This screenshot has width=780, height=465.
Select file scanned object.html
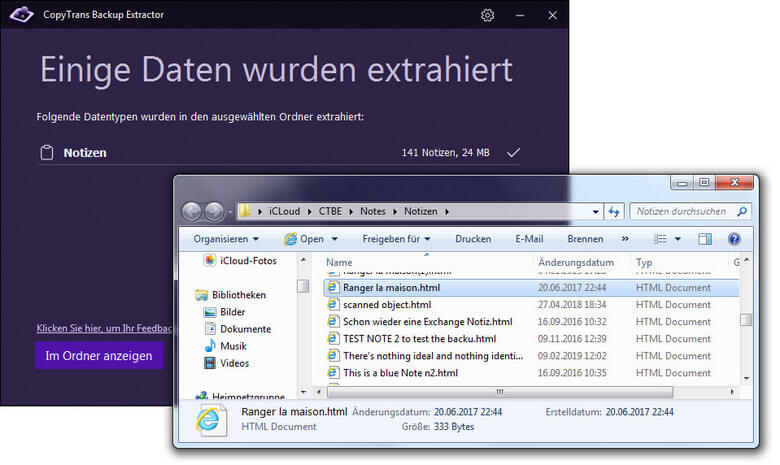click(387, 304)
